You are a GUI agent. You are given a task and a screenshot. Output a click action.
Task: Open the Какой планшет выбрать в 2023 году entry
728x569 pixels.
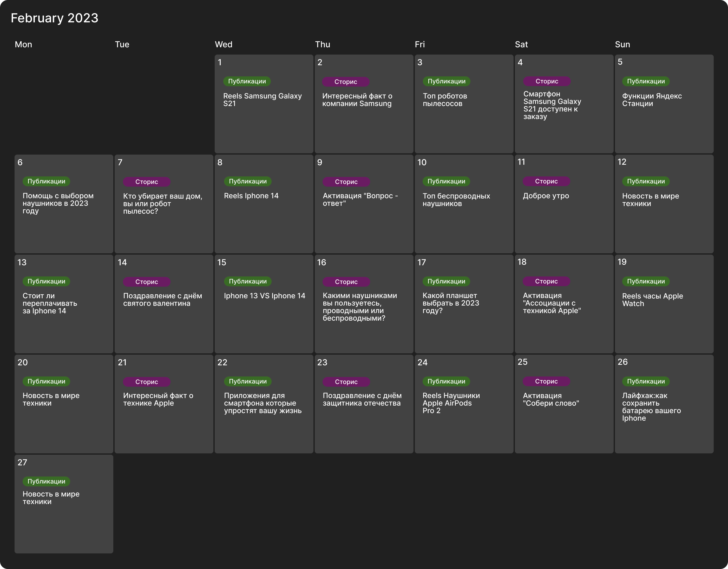(x=451, y=303)
